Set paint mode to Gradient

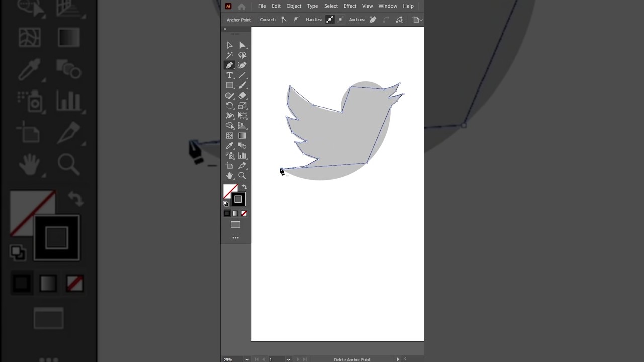[x=235, y=214]
